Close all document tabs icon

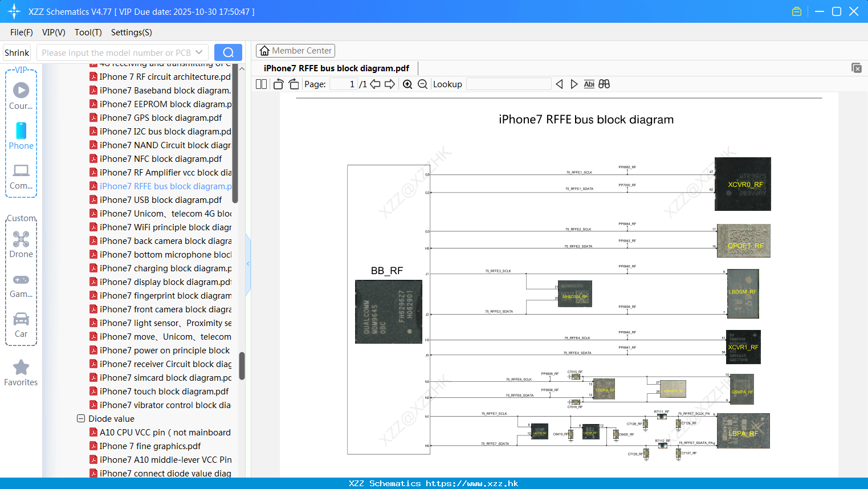coord(857,68)
